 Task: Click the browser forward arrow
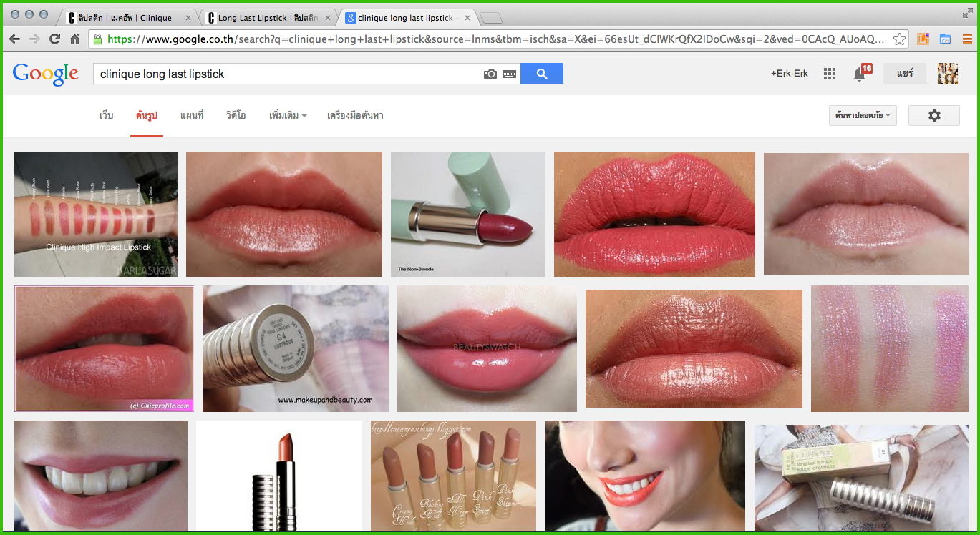click(x=34, y=39)
